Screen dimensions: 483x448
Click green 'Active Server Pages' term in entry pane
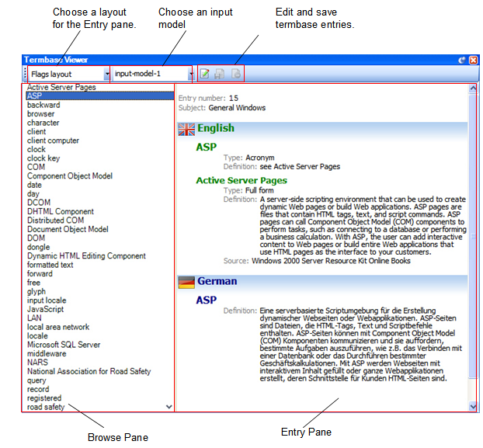[241, 180]
